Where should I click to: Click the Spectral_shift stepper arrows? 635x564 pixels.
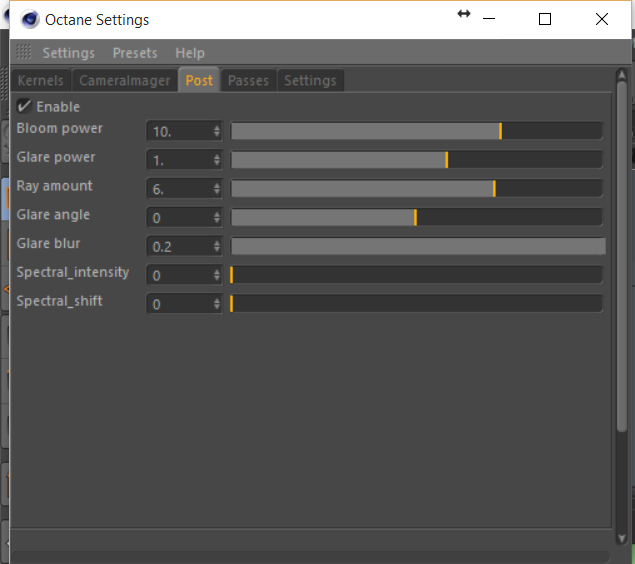coord(217,304)
